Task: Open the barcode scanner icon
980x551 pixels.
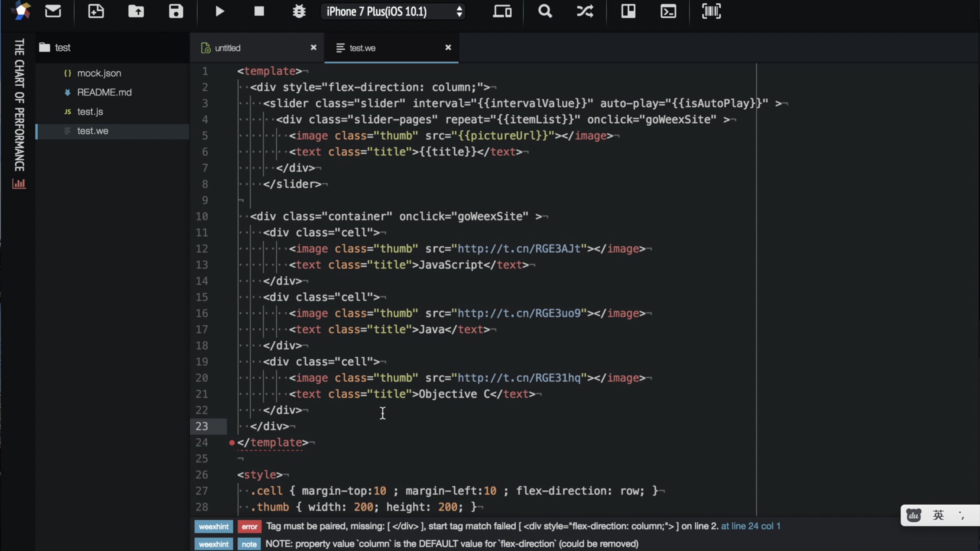Action: (711, 11)
